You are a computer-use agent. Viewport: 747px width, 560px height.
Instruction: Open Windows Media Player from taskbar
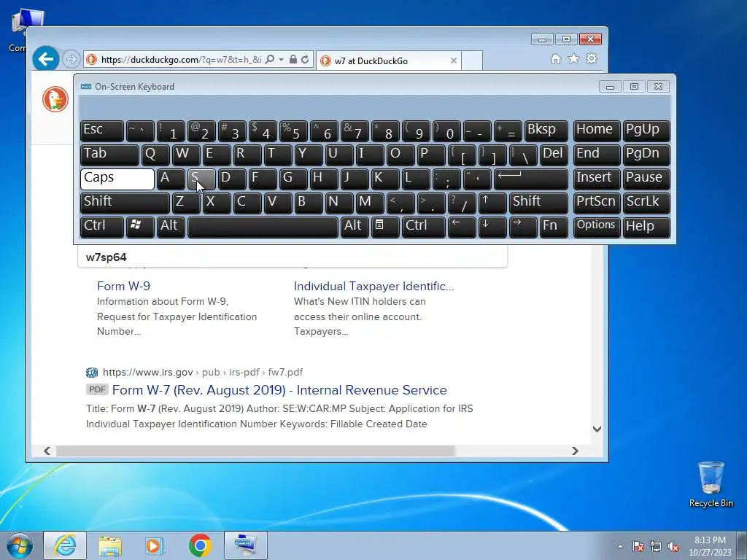(155, 545)
